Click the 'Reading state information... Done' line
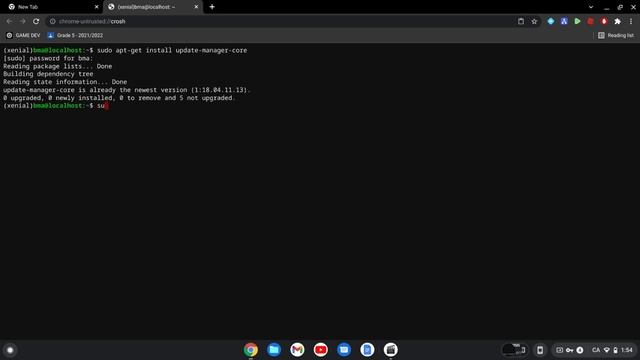 click(65, 82)
